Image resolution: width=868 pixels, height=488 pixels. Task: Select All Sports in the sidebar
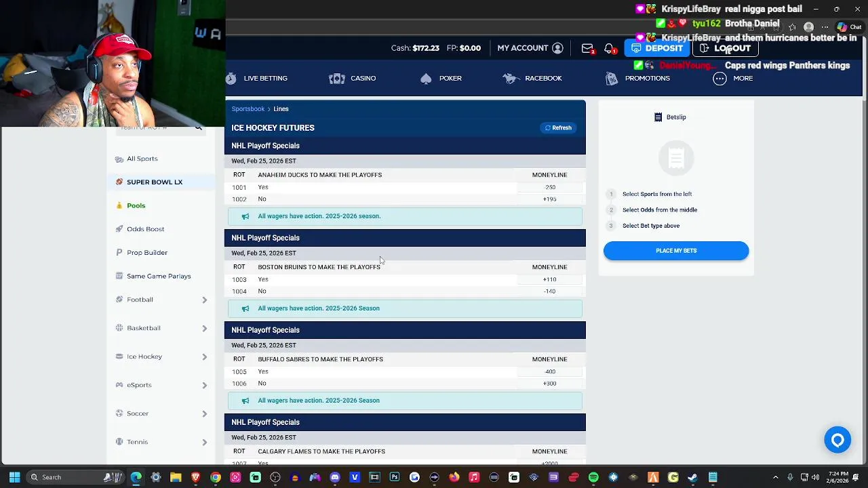point(142,159)
